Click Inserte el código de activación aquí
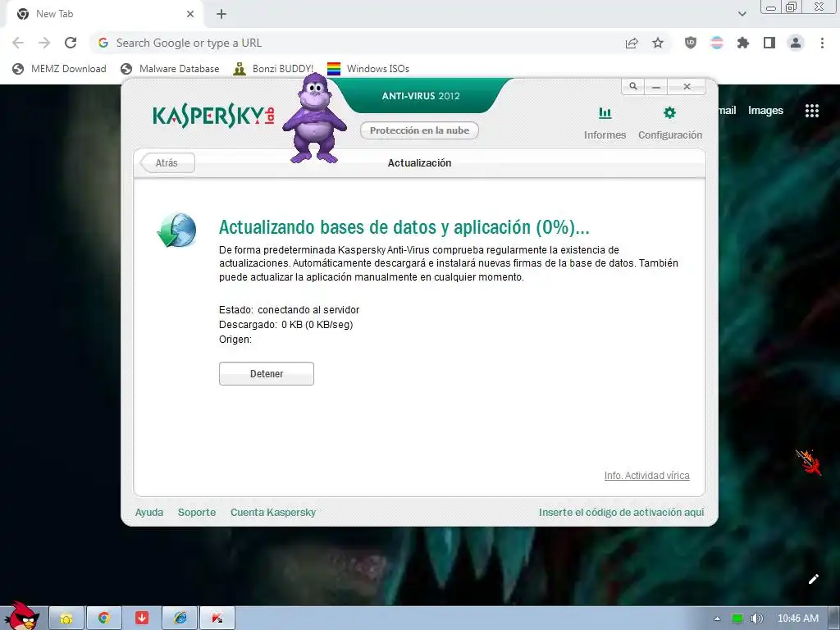840x630 pixels. pyautogui.click(x=622, y=512)
